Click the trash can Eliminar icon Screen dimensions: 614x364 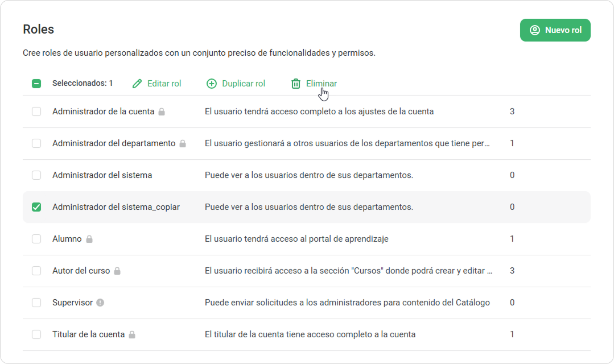click(x=296, y=84)
